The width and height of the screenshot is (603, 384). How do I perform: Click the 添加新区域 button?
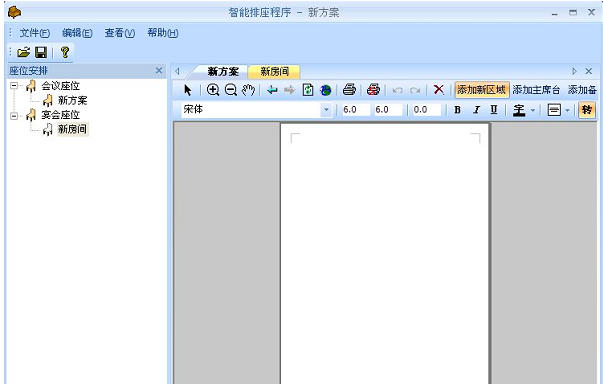click(x=482, y=90)
